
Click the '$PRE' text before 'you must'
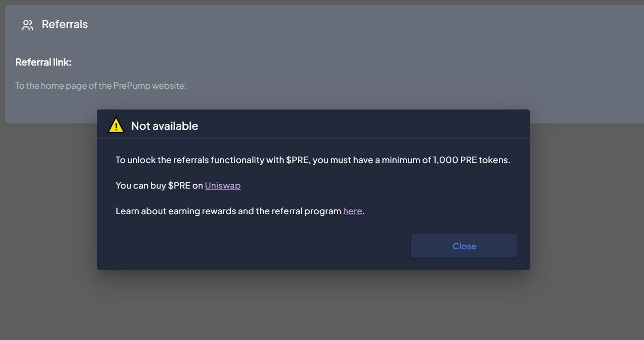click(297, 160)
